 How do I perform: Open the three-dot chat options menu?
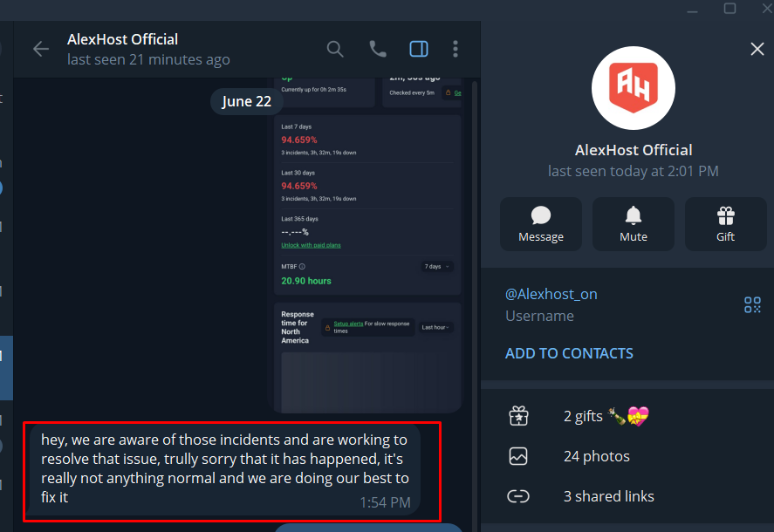pyautogui.click(x=455, y=49)
